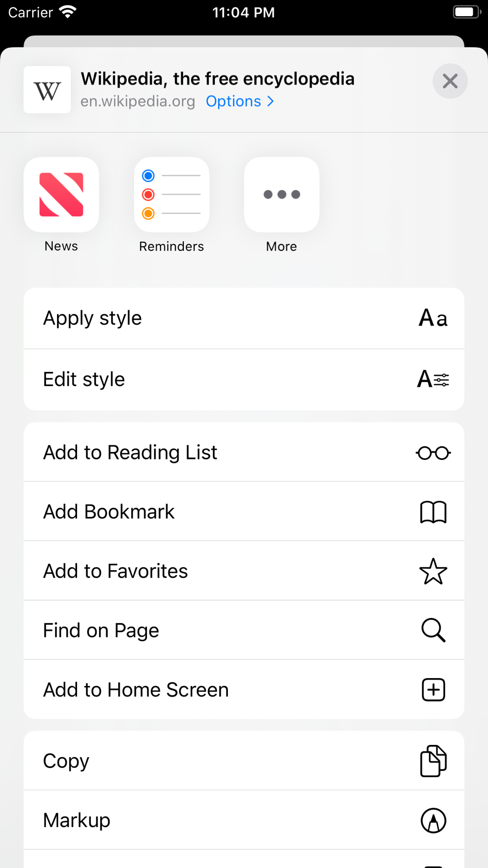The image size is (488, 868).
Task: Share to the Reminders app icon
Action: (172, 194)
